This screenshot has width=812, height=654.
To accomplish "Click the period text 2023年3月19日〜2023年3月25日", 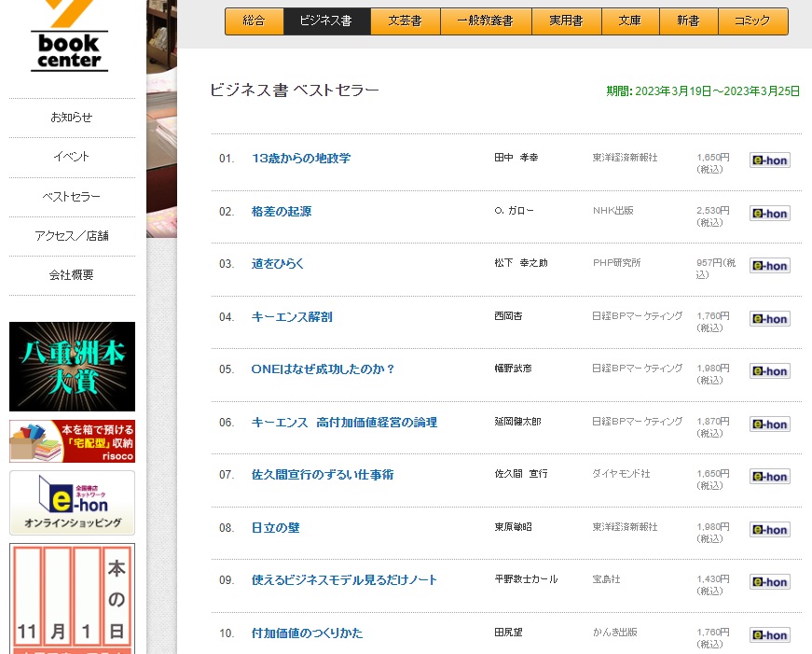I will pyautogui.click(x=717, y=91).
